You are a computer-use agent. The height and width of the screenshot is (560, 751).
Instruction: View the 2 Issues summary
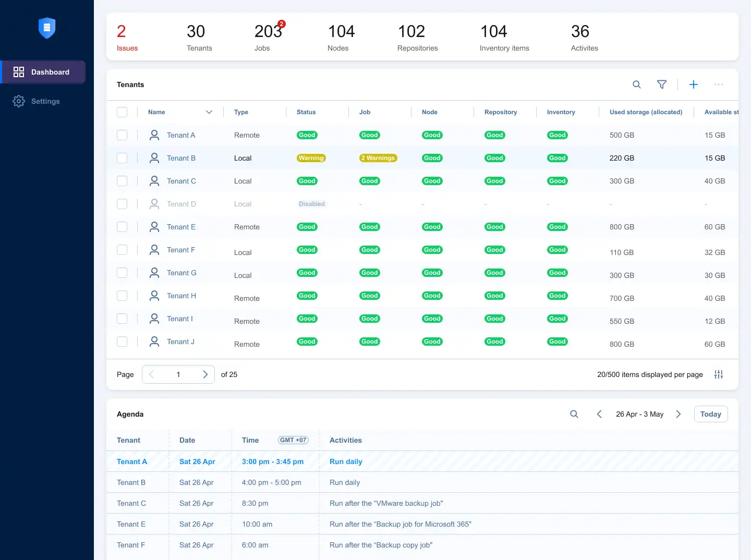tap(127, 38)
